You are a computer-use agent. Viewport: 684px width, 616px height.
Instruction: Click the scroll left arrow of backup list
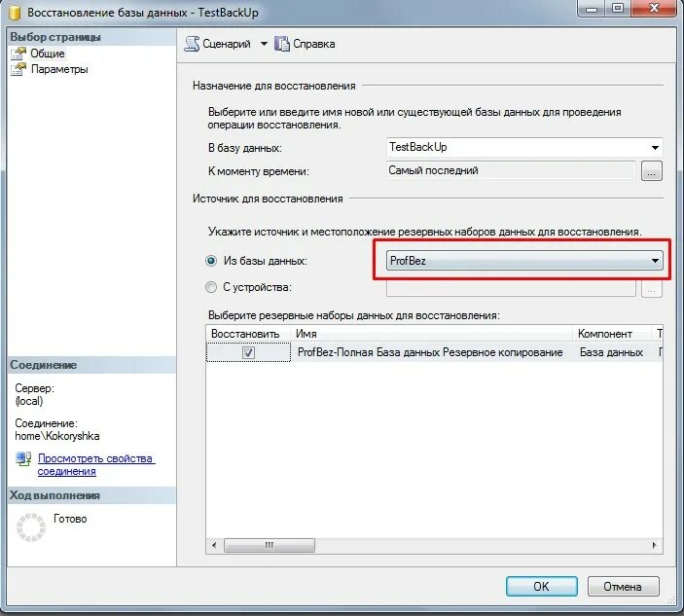coord(214,545)
